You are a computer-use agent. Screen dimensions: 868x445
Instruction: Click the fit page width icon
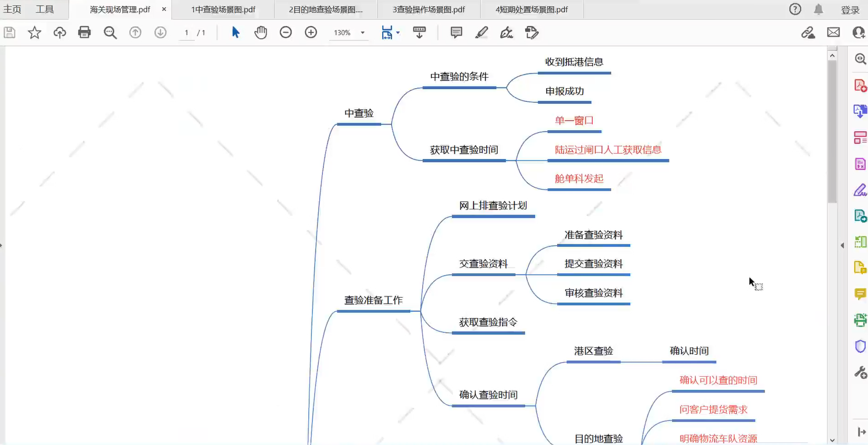point(387,33)
